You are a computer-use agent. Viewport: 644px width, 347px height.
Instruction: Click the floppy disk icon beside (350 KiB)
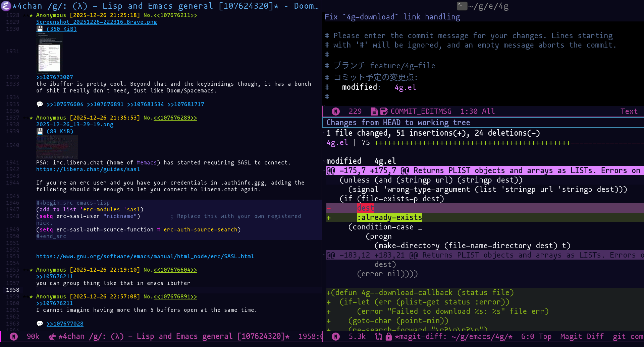coord(40,29)
